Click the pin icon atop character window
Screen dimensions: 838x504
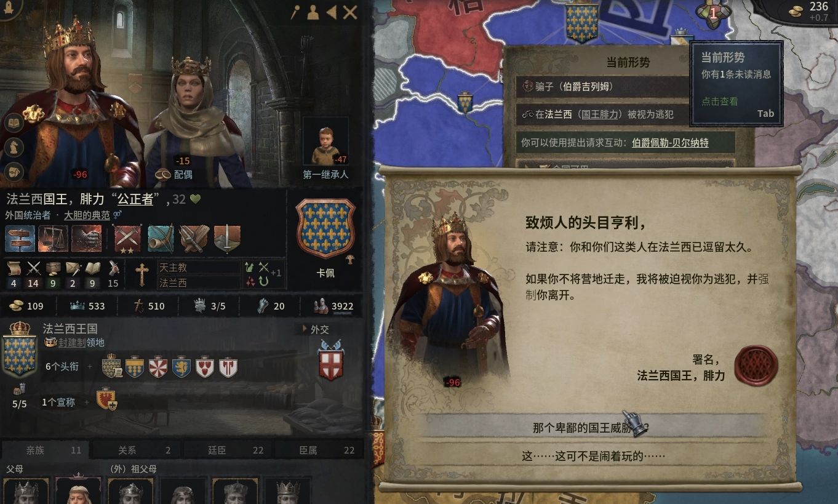(296, 12)
